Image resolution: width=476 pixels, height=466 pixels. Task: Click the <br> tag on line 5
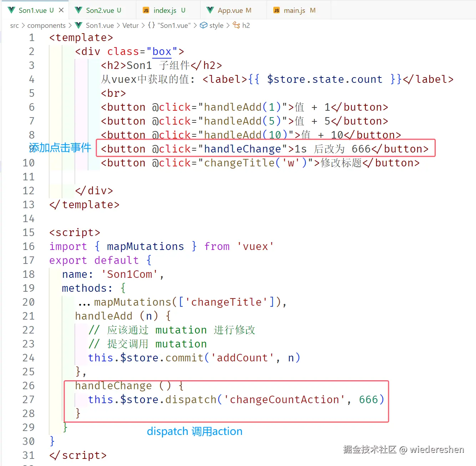(113, 93)
